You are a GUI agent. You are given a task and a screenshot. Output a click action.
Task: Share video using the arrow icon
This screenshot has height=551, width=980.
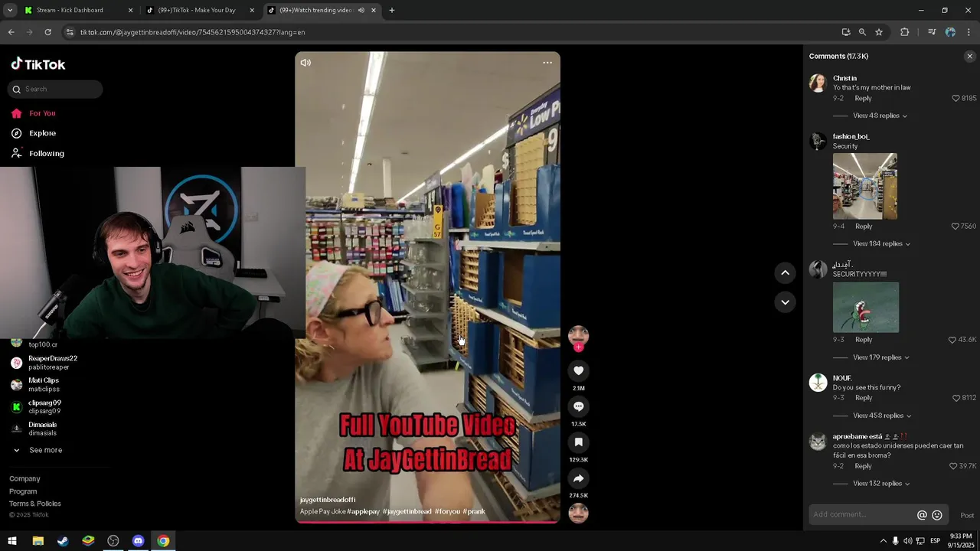point(578,478)
